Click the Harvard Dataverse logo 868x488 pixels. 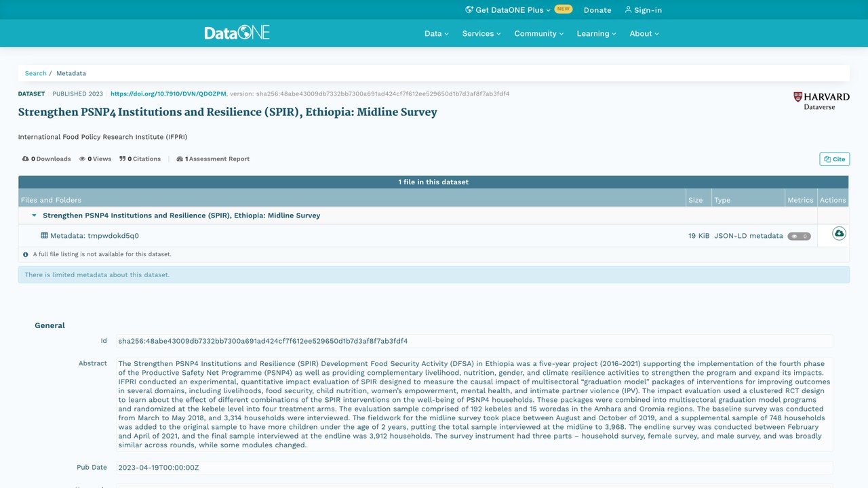[x=821, y=101]
